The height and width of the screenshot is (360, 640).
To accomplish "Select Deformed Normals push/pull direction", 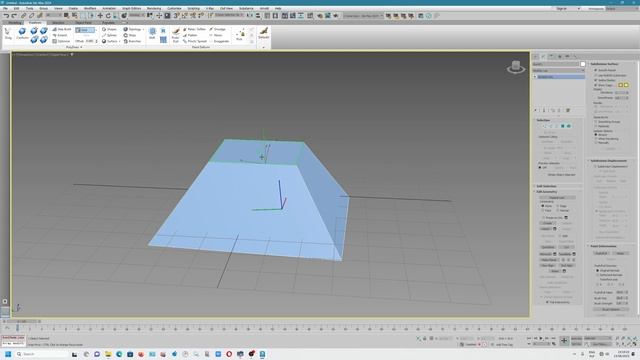I will [598, 275].
